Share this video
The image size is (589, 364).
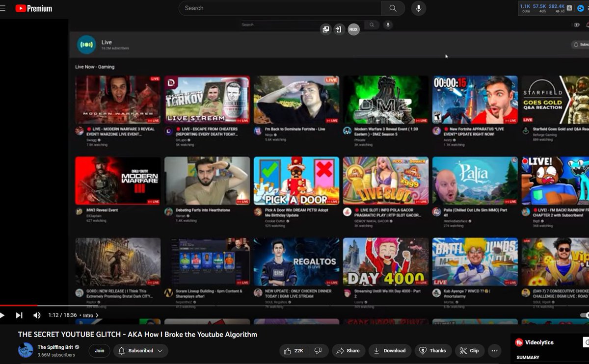(348, 351)
